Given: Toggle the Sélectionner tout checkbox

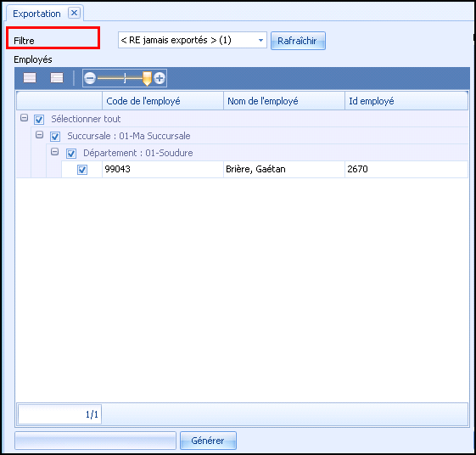Looking at the screenshot, I should (39, 120).
